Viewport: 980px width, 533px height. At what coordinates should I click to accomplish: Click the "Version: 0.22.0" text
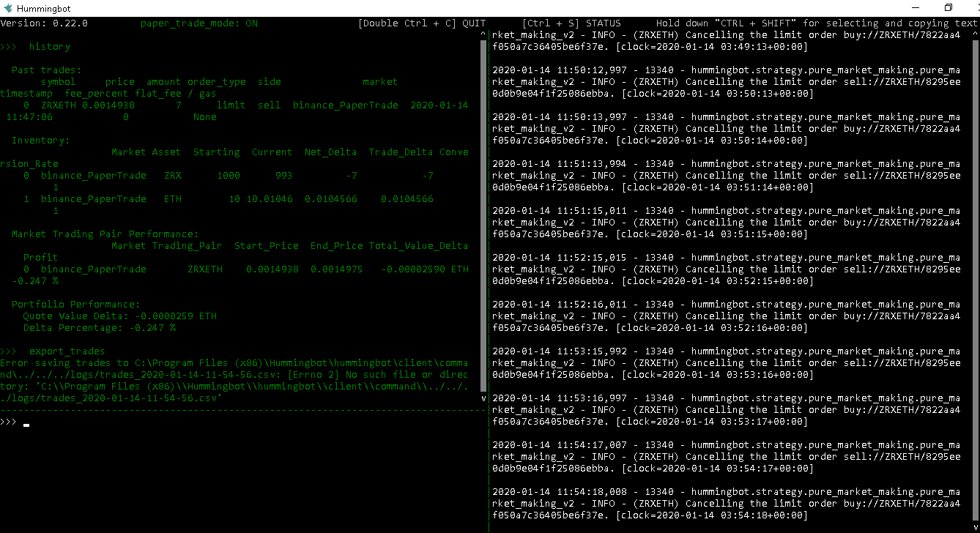(x=44, y=23)
